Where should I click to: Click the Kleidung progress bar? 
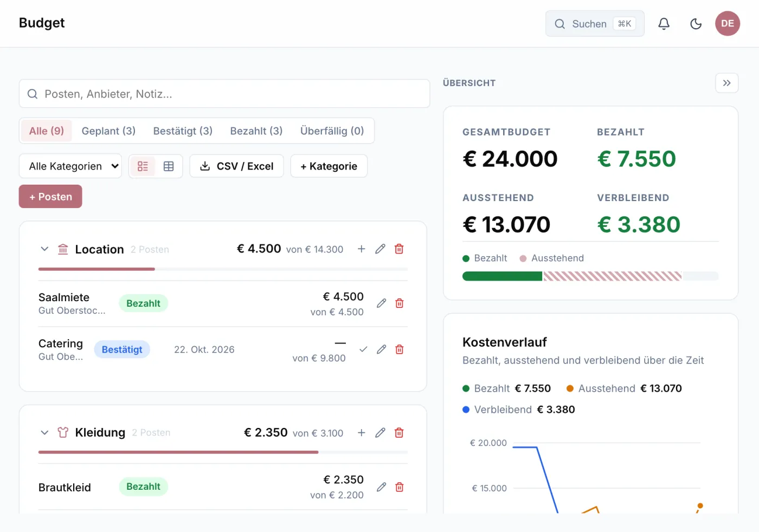223,452
